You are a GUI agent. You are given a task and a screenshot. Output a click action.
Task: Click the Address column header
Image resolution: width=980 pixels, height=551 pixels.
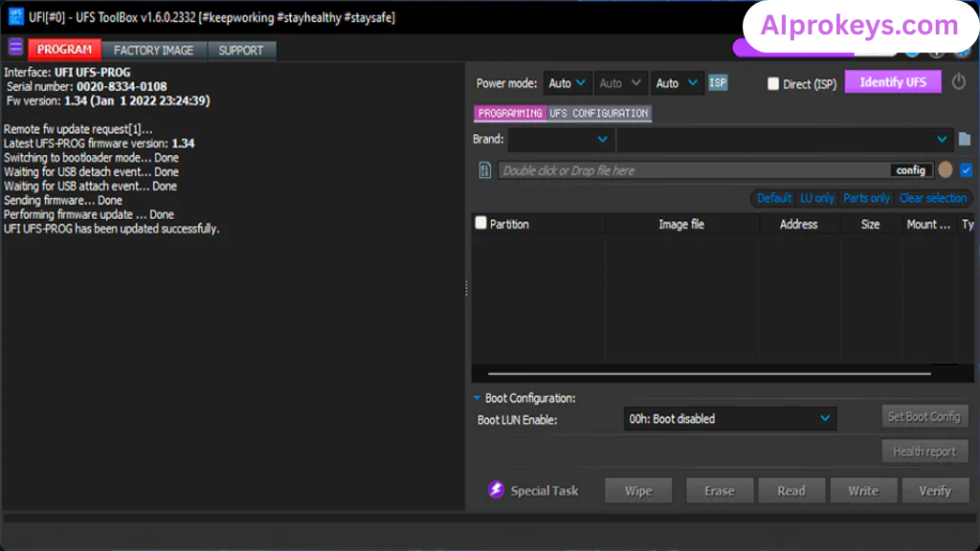pyautogui.click(x=798, y=224)
